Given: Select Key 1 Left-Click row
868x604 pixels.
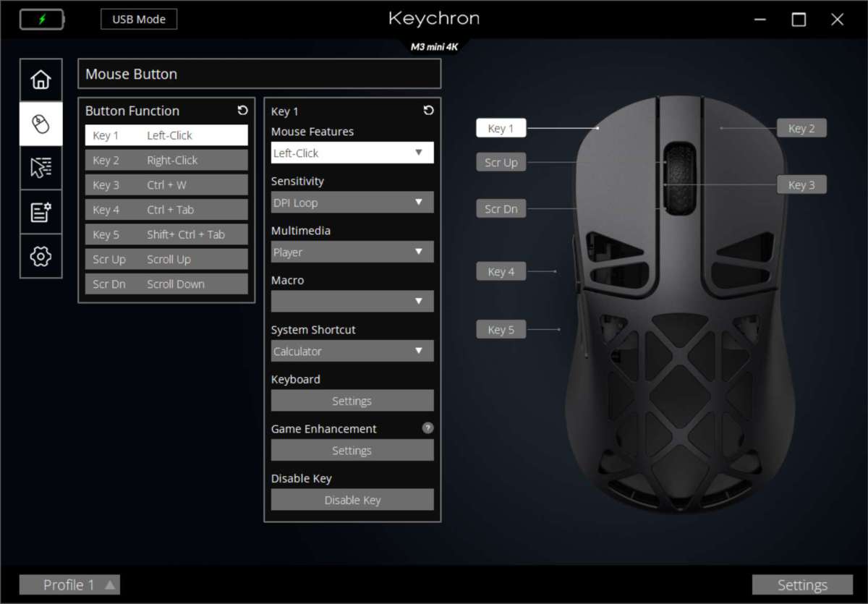Looking at the screenshot, I should click(166, 135).
